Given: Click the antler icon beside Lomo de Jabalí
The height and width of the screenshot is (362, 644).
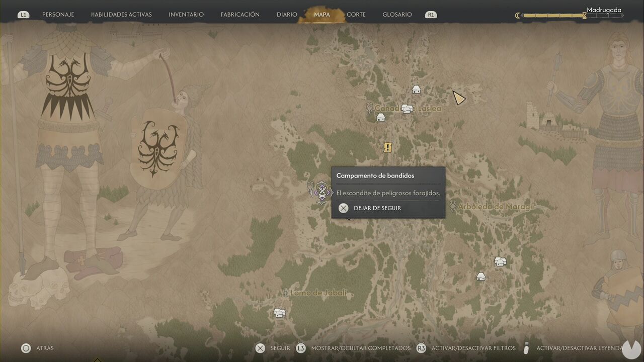Looking at the screenshot, I should click(x=285, y=293).
